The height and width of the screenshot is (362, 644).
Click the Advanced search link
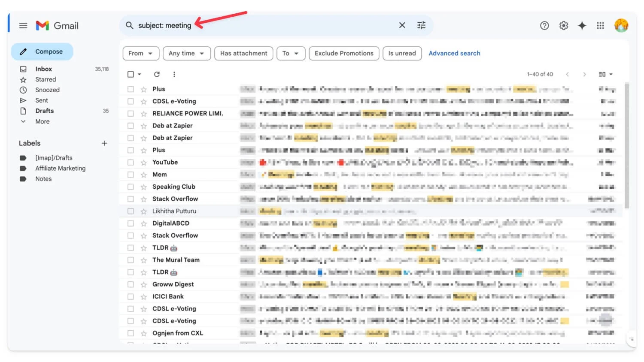[454, 53]
